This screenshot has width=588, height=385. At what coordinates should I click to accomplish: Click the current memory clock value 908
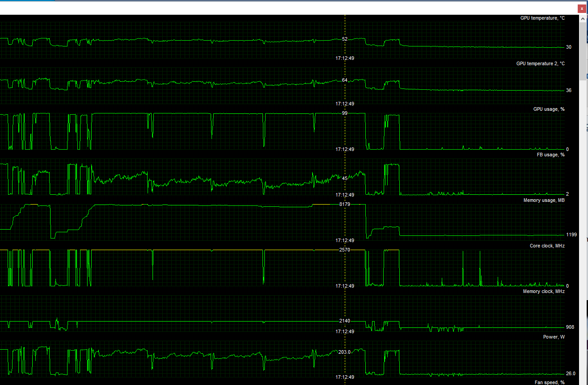(x=570, y=327)
